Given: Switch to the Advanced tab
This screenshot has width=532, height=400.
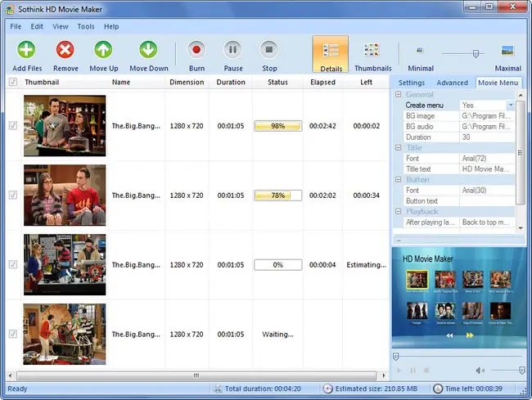Looking at the screenshot, I should coord(453,83).
